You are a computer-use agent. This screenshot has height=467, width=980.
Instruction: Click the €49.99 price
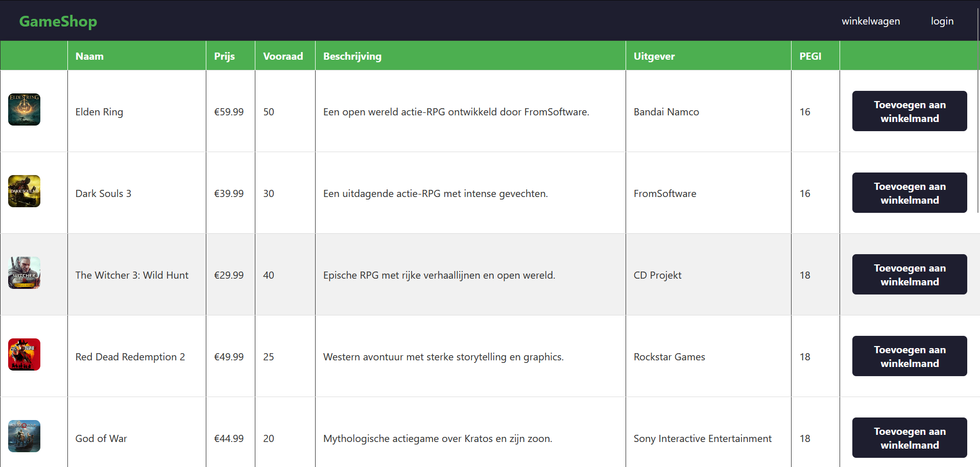229,357
